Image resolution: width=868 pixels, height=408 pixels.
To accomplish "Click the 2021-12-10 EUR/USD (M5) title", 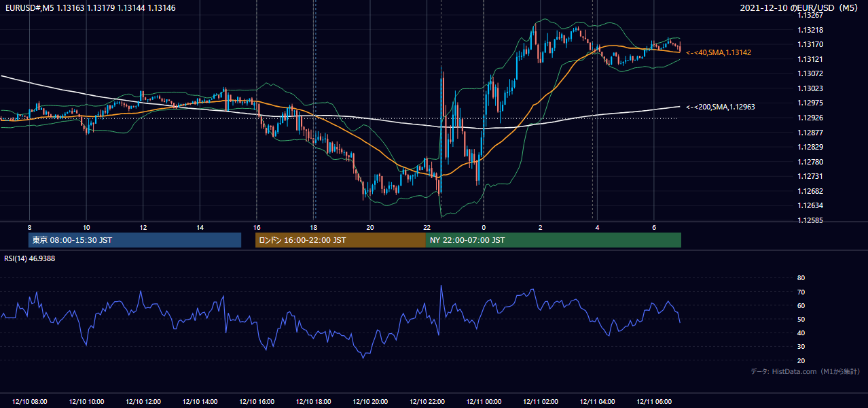I will tap(799, 8).
